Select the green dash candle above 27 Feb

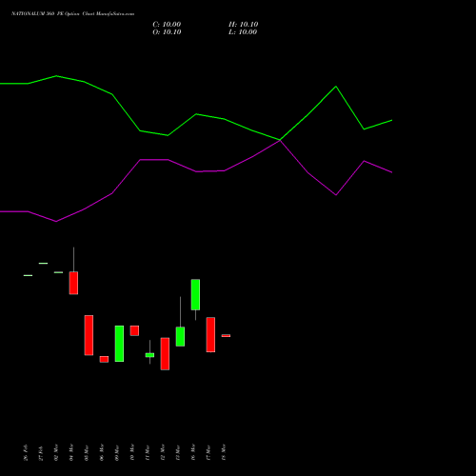point(43,263)
